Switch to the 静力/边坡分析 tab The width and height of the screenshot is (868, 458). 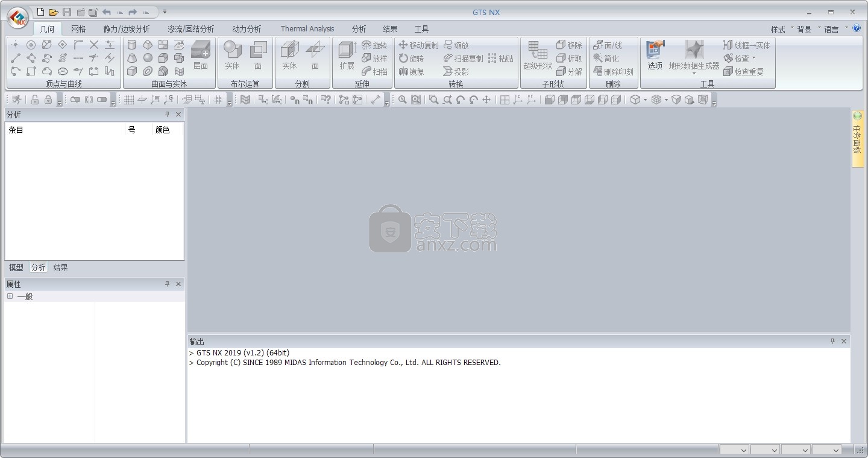click(x=127, y=29)
